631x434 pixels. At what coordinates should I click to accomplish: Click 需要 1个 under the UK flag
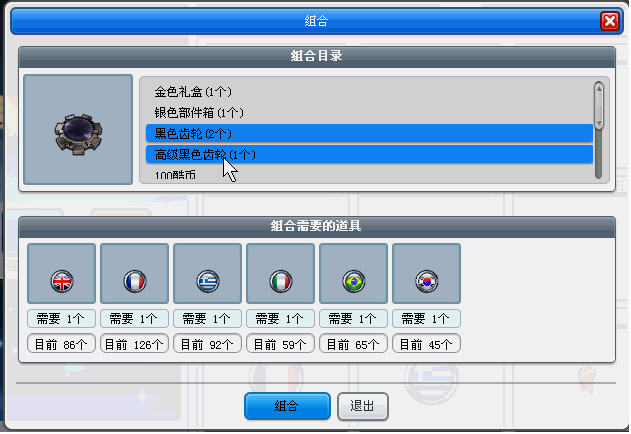62,319
